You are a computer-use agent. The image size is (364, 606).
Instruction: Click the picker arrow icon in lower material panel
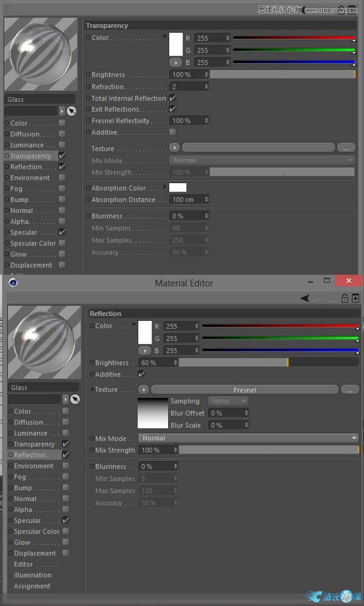75,399
